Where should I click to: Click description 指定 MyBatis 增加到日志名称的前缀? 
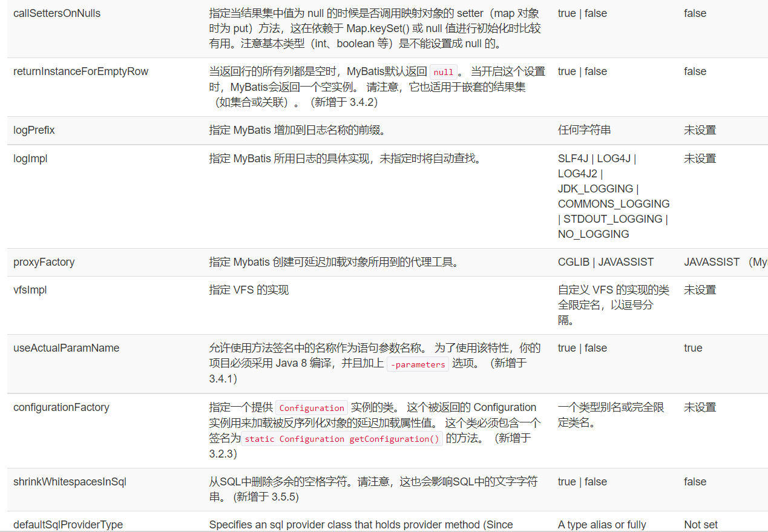click(x=297, y=130)
